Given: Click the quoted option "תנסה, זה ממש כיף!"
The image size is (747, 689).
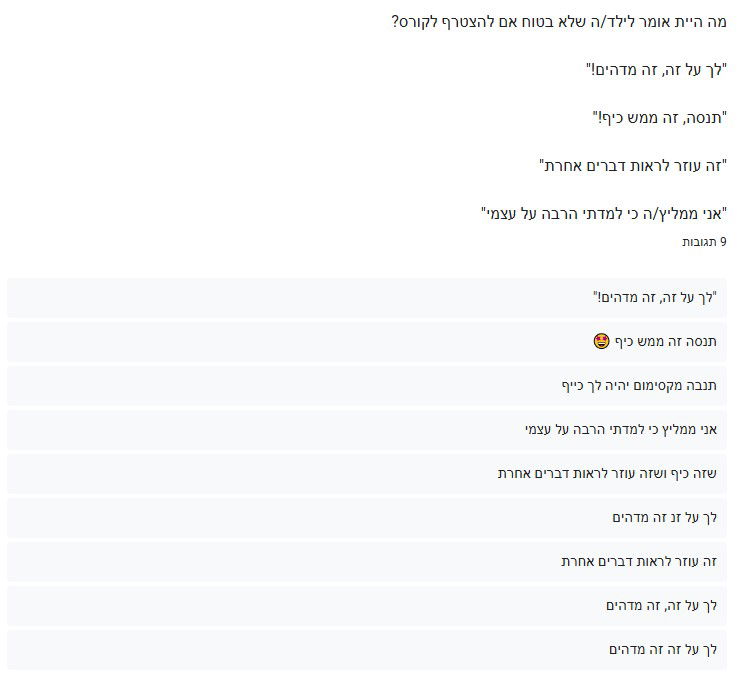Looking at the screenshot, I should coord(659,117).
